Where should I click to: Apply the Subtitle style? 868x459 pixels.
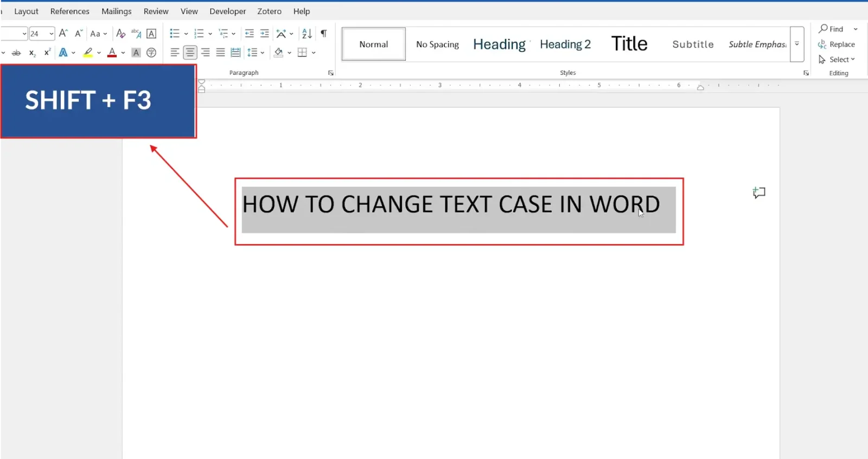click(x=693, y=44)
